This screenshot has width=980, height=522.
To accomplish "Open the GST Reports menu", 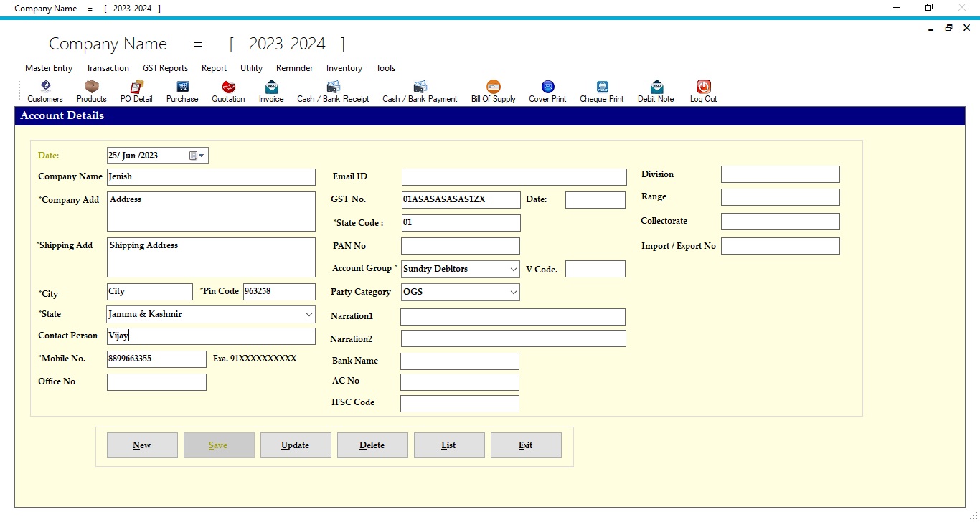I will 165,68.
